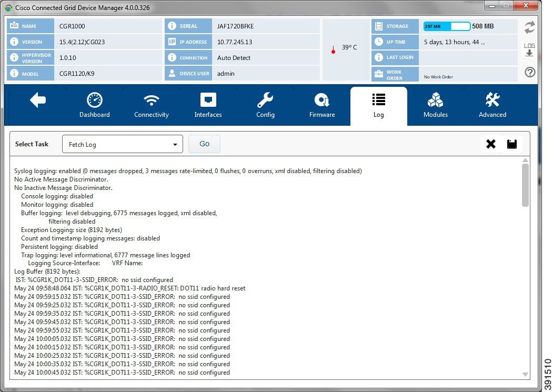Click the MODEL info icon
Viewport: 553px width, 392px height.
(14, 73)
